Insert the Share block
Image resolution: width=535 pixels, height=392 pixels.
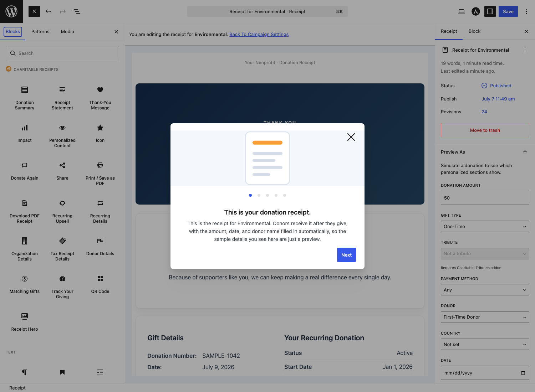point(62,171)
